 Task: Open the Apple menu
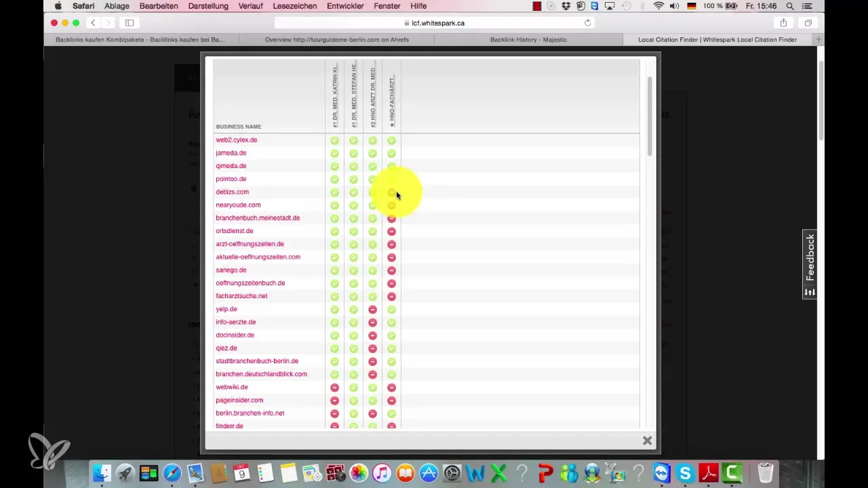tap(58, 5)
